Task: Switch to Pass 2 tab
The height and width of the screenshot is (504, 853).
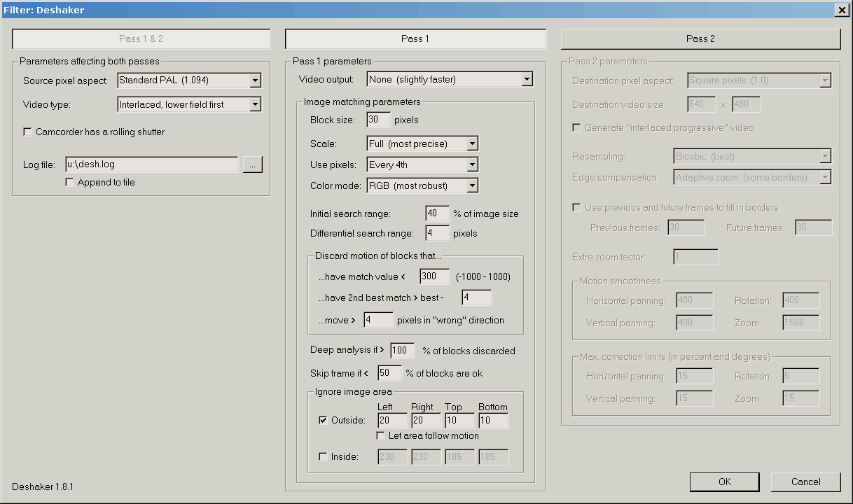Action: [700, 38]
